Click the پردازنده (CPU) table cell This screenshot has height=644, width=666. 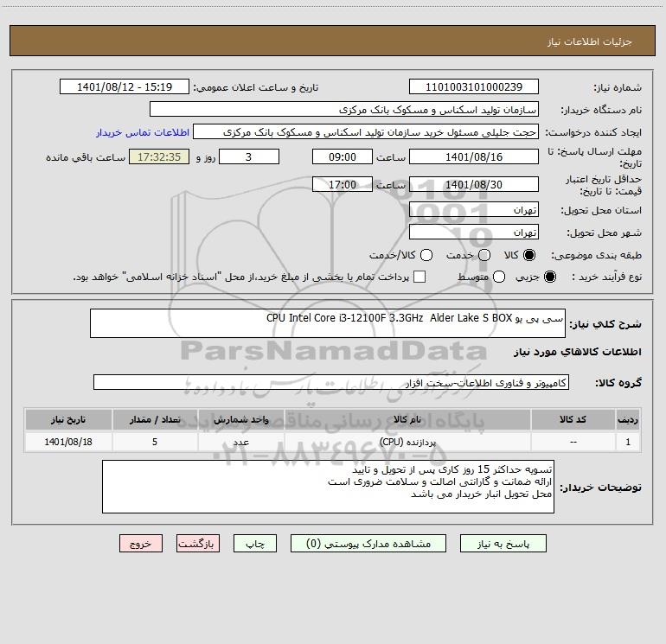[407, 442]
